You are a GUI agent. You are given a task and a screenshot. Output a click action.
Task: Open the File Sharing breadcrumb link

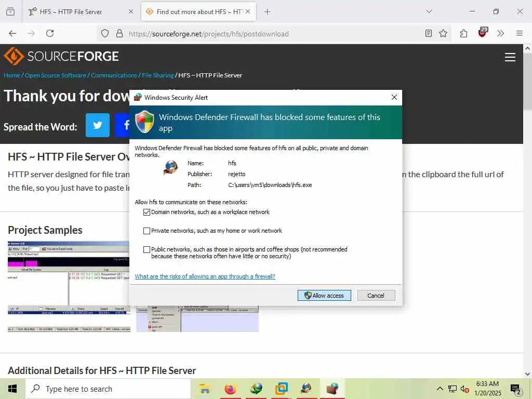click(x=158, y=75)
